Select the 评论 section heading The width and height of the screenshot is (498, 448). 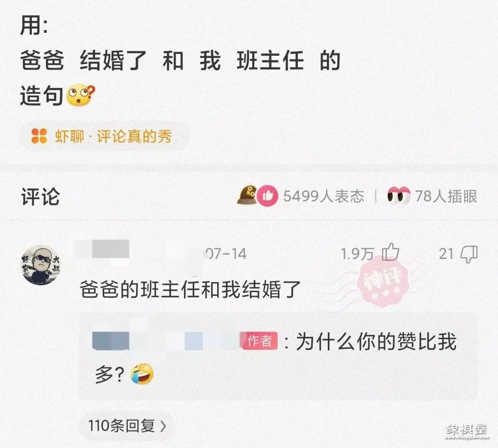click(x=40, y=196)
